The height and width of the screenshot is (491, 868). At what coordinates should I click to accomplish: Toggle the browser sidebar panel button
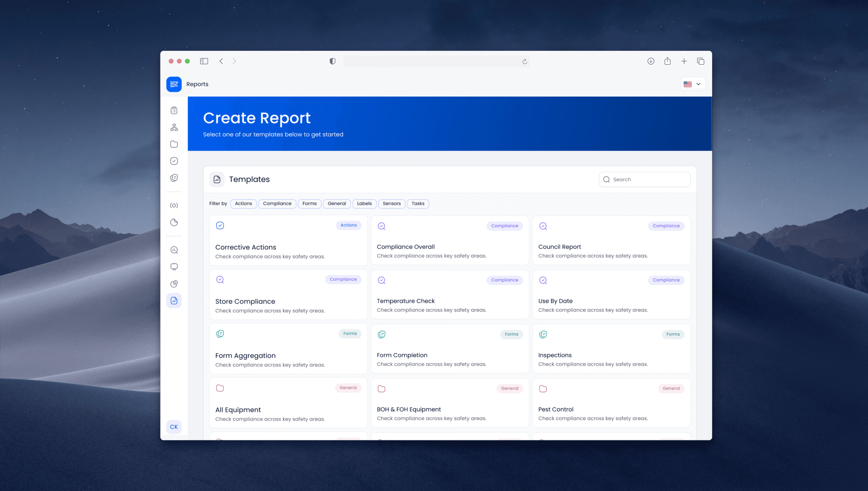pyautogui.click(x=204, y=61)
